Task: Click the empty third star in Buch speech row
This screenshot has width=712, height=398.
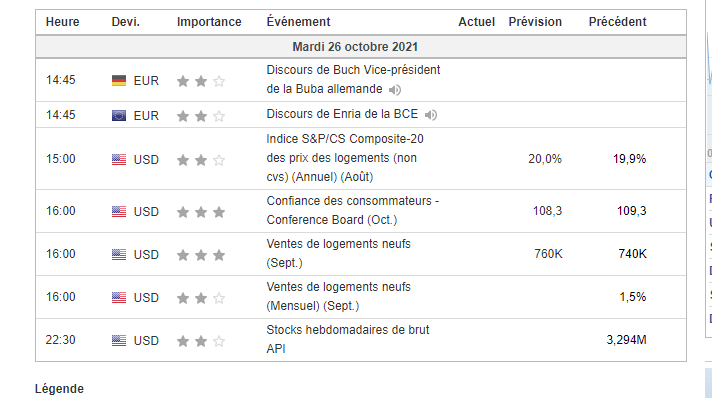Action: tap(219, 81)
